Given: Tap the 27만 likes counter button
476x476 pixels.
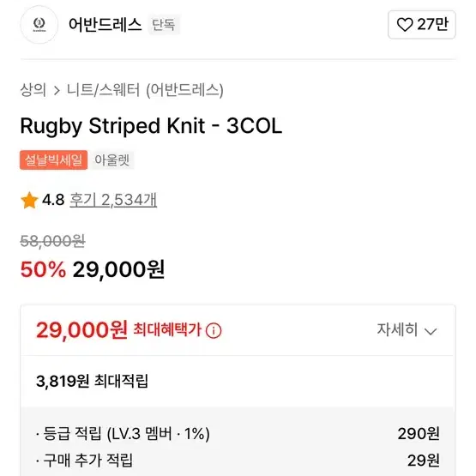Looking at the screenshot, I should 422,25.
